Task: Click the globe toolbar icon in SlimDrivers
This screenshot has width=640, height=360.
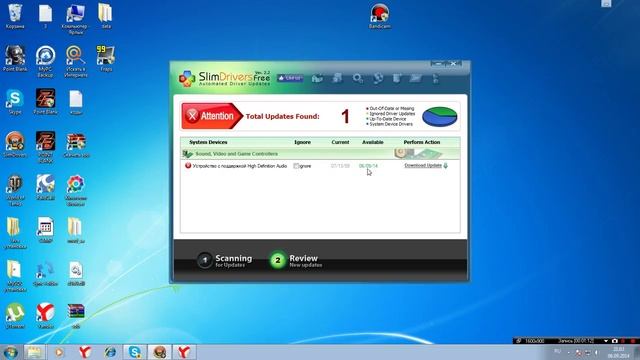Action: coord(378,78)
